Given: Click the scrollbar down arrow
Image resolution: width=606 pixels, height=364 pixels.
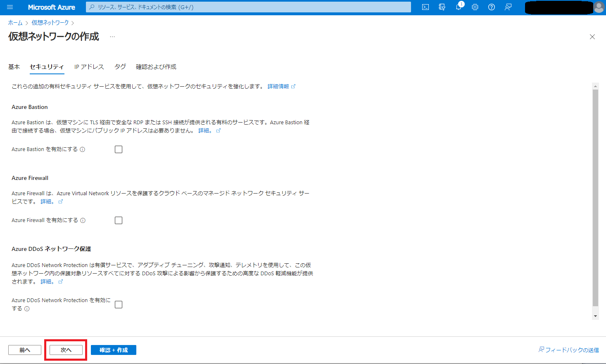Looking at the screenshot, I should 595,316.
